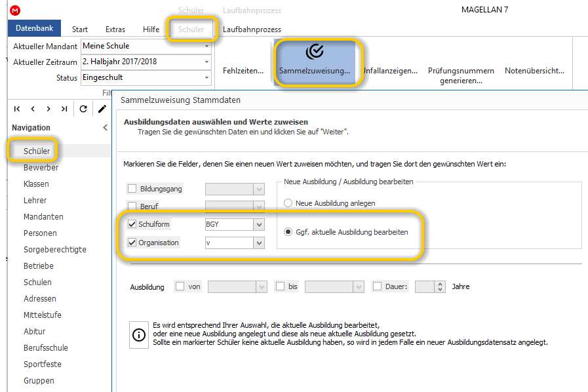Viewport: 588px width, 392px height.
Task: Switch to the Schüler ribbon tab
Action: coord(191,29)
